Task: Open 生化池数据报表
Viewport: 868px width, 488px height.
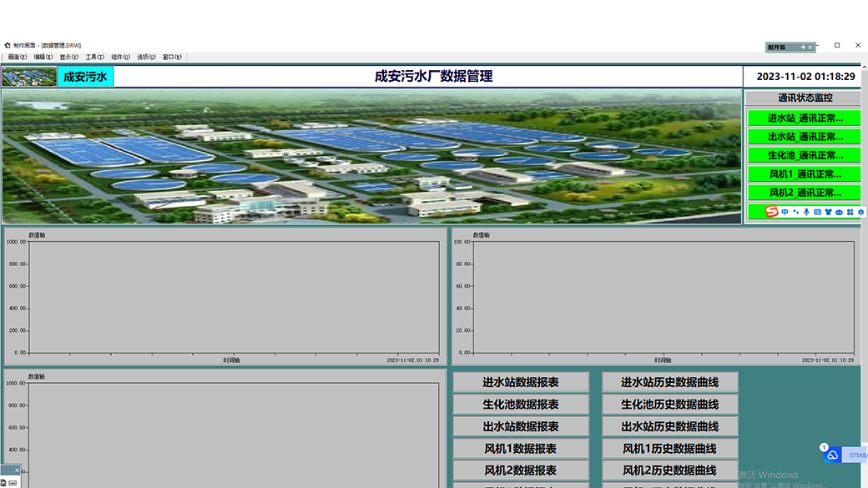Action: (520, 405)
